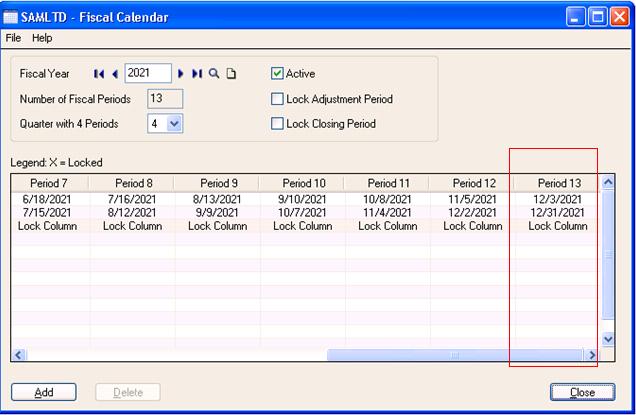Viewport: 636px width, 415px height.
Task: Click the Number of Fiscal Periods field
Action: [x=165, y=99]
